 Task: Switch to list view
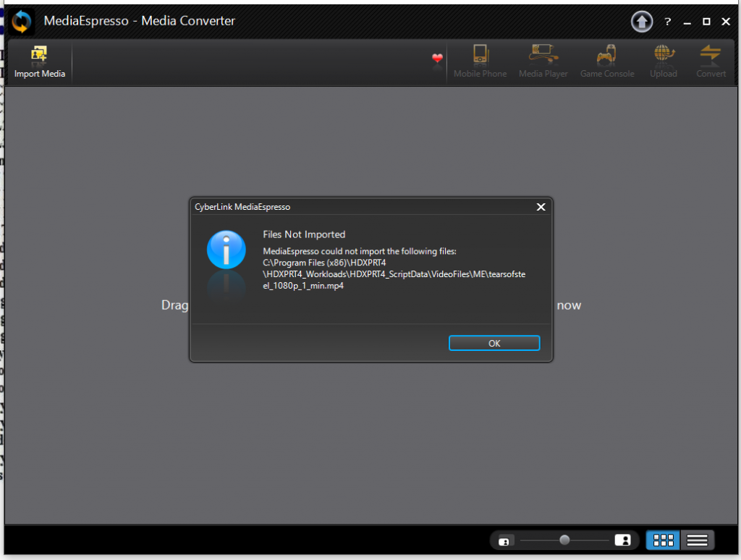click(697, 540)
